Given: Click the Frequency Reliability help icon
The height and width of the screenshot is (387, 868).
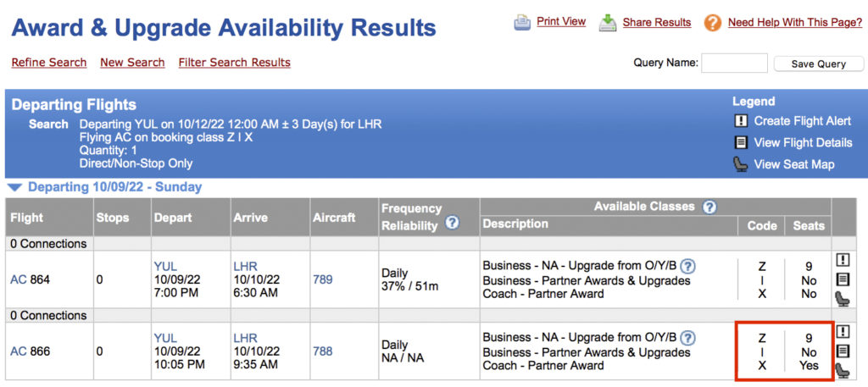Looking at the screenshot, I should pyautogui.click(x=453, y=224).
